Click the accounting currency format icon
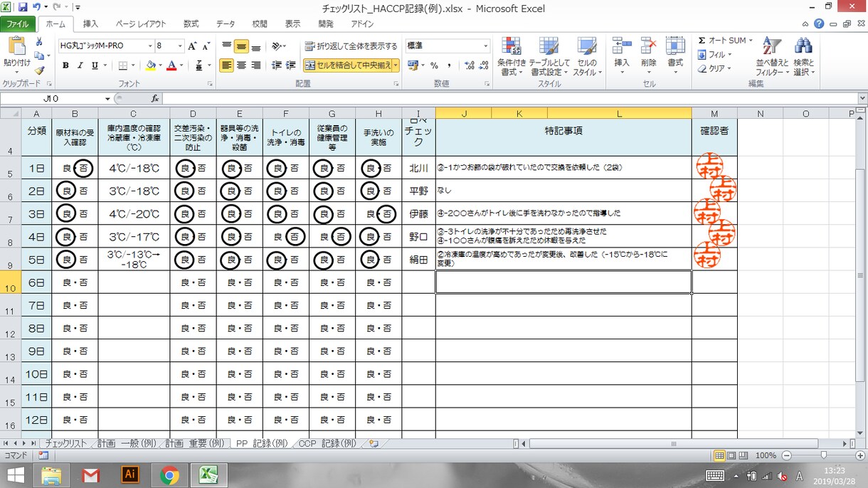The image size is (868, 488). point(413,65)
